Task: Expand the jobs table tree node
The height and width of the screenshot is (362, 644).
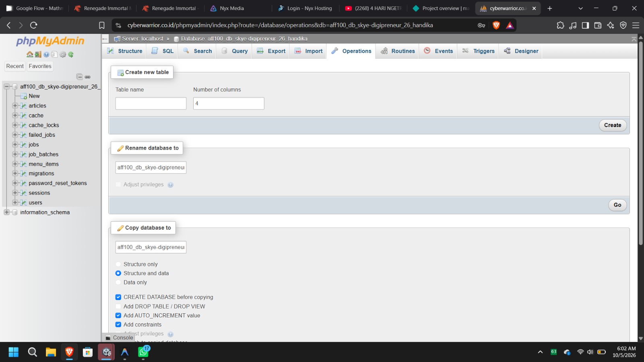Action: (x=15, y=144)
